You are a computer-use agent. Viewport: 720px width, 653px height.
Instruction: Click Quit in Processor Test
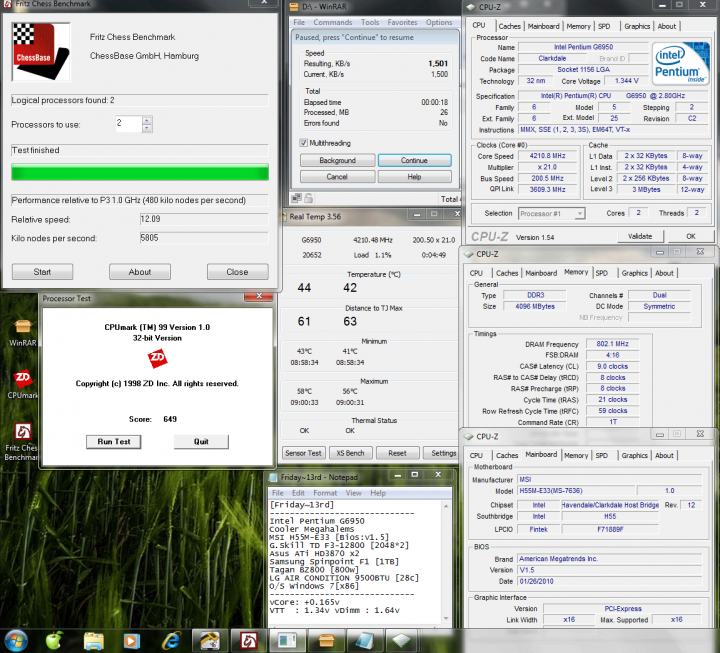[x=201, y=442]
